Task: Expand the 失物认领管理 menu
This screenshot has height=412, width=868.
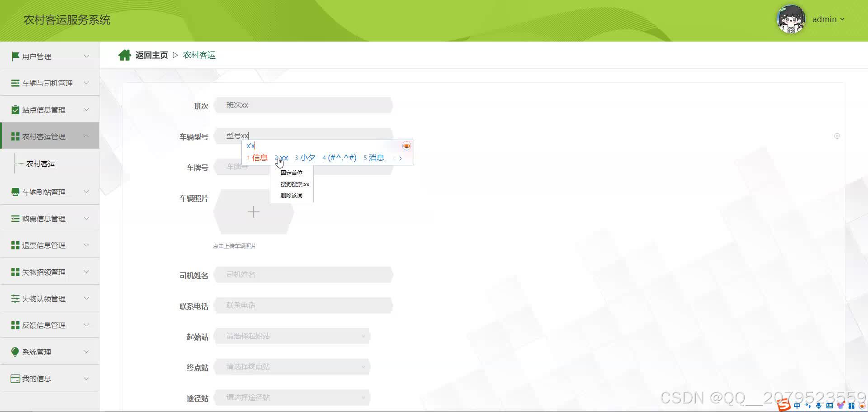Action: point(86,298)
